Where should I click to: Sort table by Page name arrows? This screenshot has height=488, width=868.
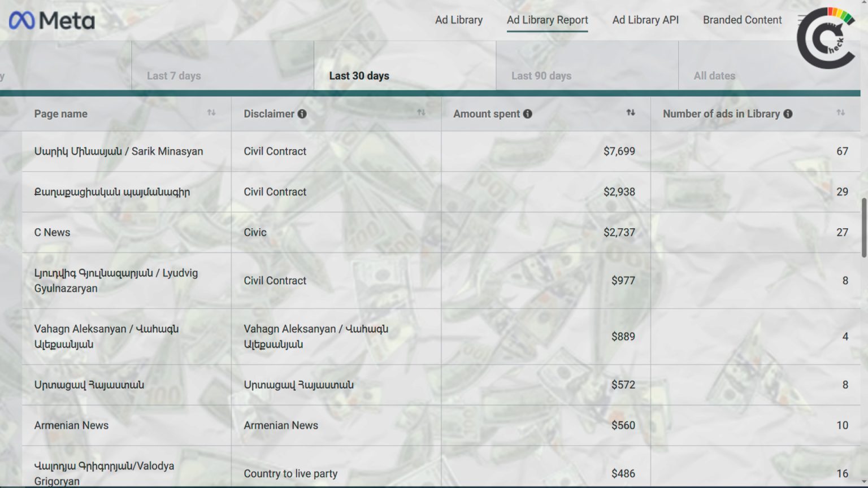coord(211,113)
